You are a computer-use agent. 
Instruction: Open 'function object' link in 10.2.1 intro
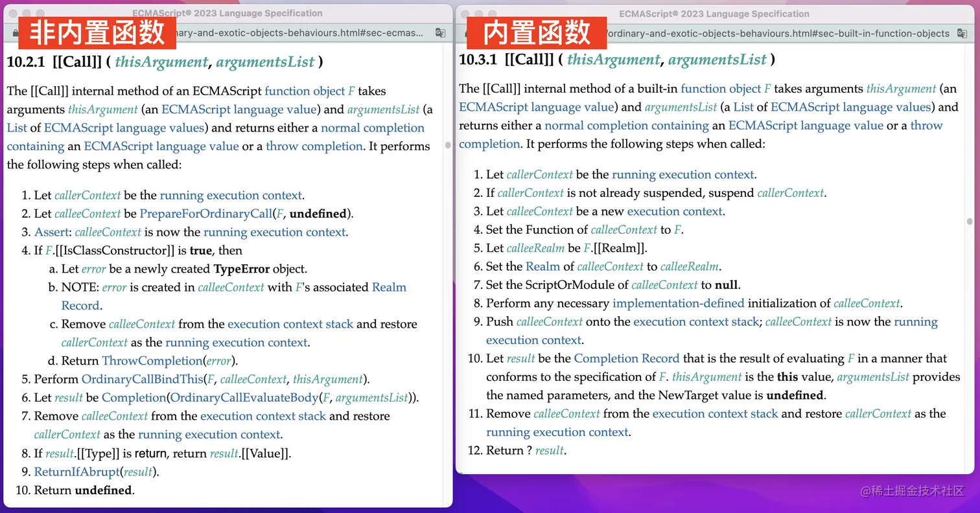(x=305, y=91)
